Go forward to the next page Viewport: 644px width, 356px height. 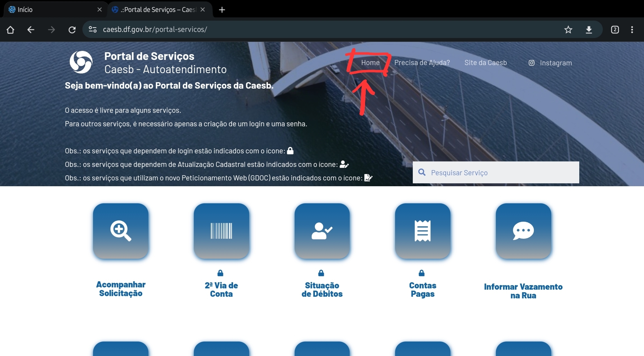click(51, 30)
